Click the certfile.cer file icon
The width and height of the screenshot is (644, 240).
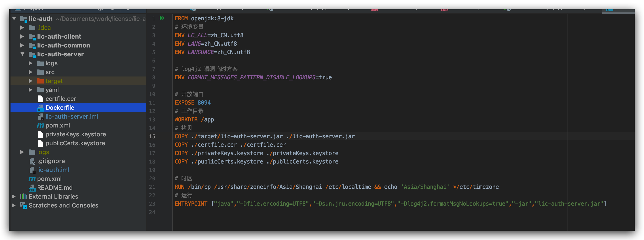coord(40,99)
